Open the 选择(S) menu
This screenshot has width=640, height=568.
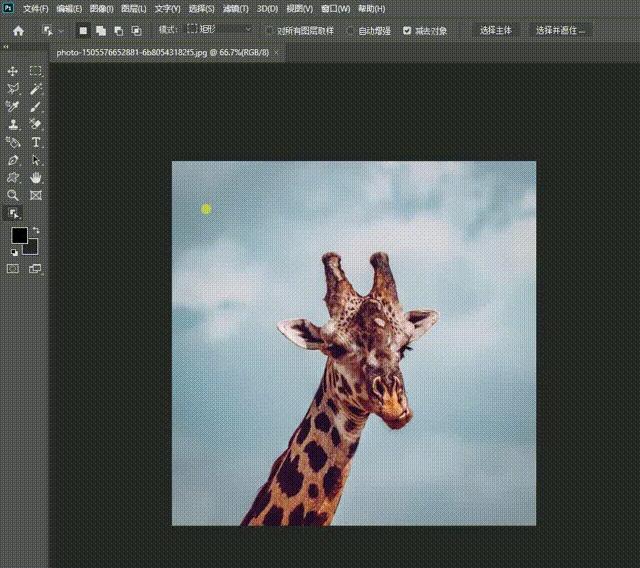click(x=201, y=9)
